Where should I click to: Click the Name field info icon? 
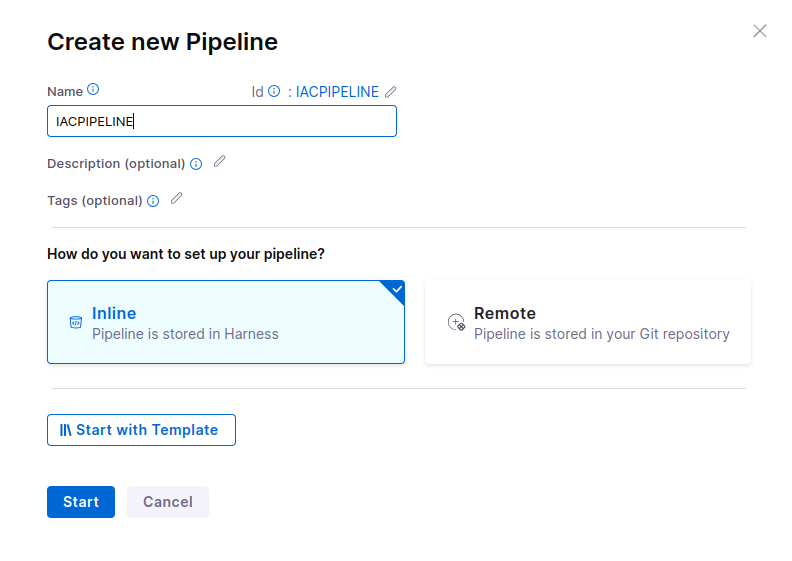click(93, 90)
